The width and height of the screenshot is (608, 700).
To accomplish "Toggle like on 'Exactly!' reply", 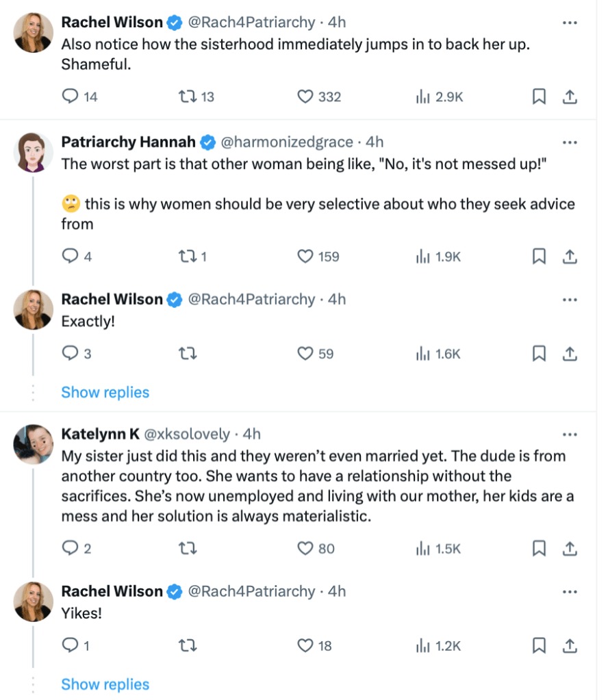I will coord(305,354).
